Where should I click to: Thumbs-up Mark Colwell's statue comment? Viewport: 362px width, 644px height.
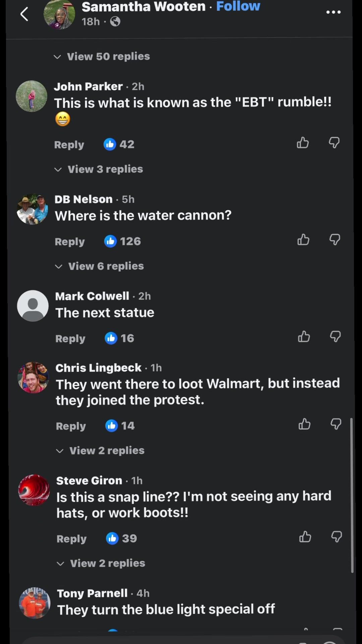coord(304,337)
